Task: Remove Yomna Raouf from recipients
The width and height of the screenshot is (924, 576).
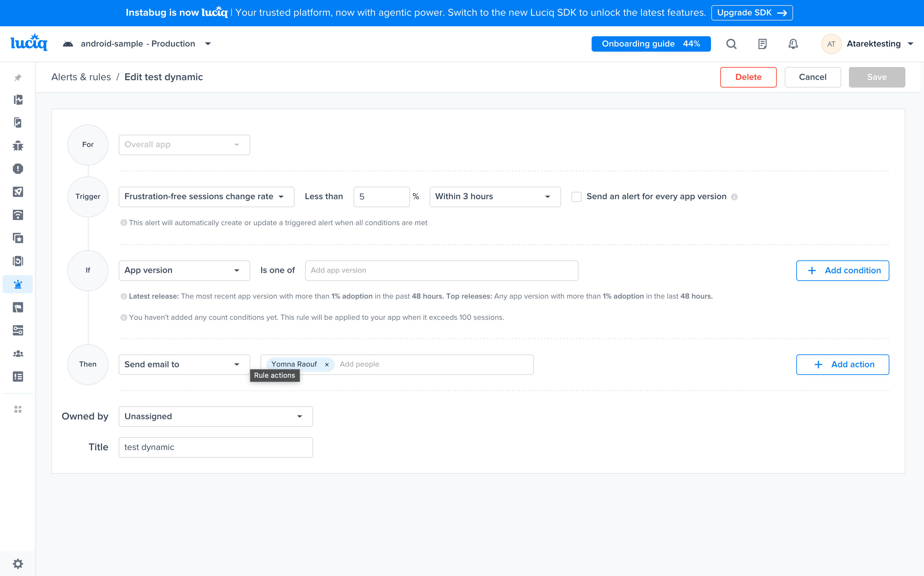Action: point(327,365)
